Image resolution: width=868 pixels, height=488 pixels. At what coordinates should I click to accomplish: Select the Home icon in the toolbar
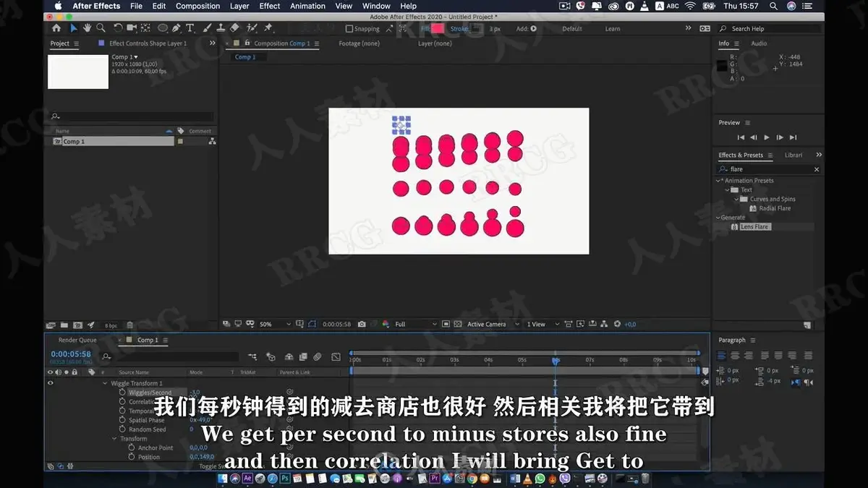click(56, 28)
